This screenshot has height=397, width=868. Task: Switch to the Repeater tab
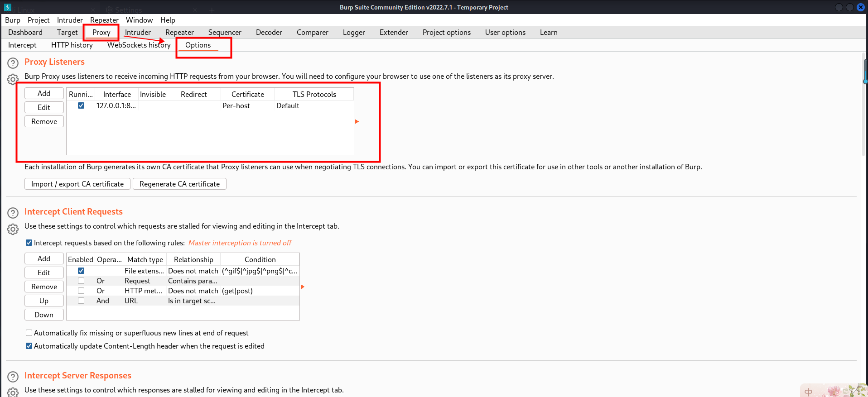pyautogui.click(x=179, y=32)
